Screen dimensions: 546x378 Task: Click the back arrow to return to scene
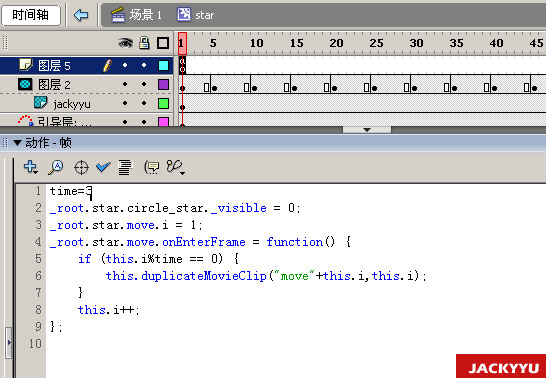click(x=81, y=15)
